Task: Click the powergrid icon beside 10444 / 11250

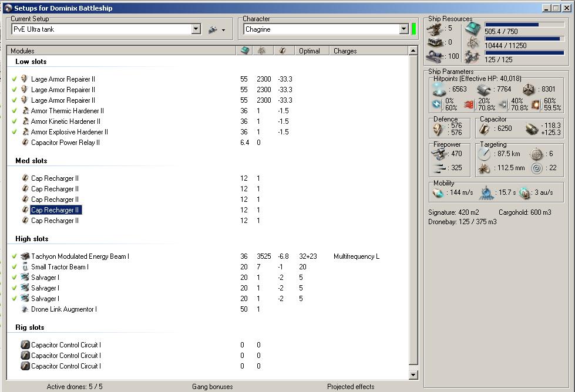Action: tap(473, 43)
